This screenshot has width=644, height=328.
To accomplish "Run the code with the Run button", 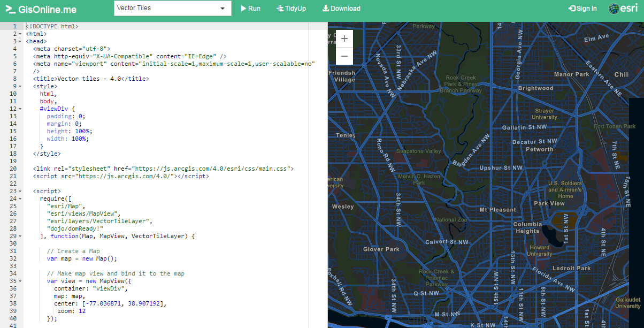I will 250,9.
